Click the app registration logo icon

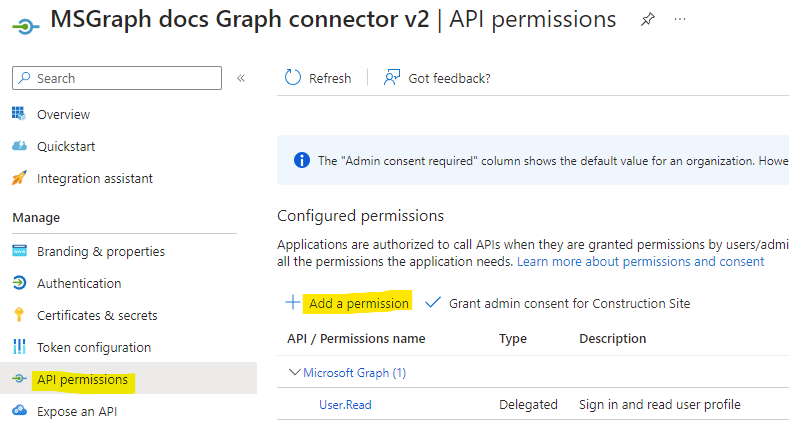(25, 26)
